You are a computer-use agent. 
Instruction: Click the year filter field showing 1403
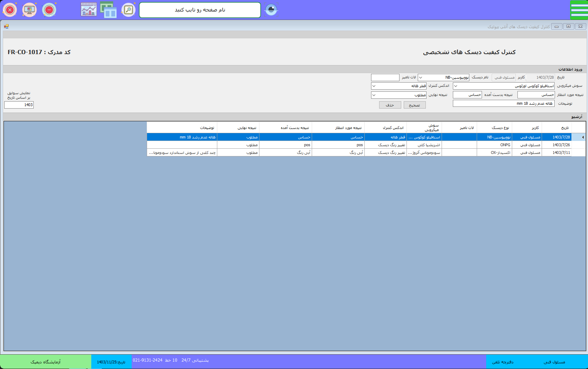click(19, 105)
